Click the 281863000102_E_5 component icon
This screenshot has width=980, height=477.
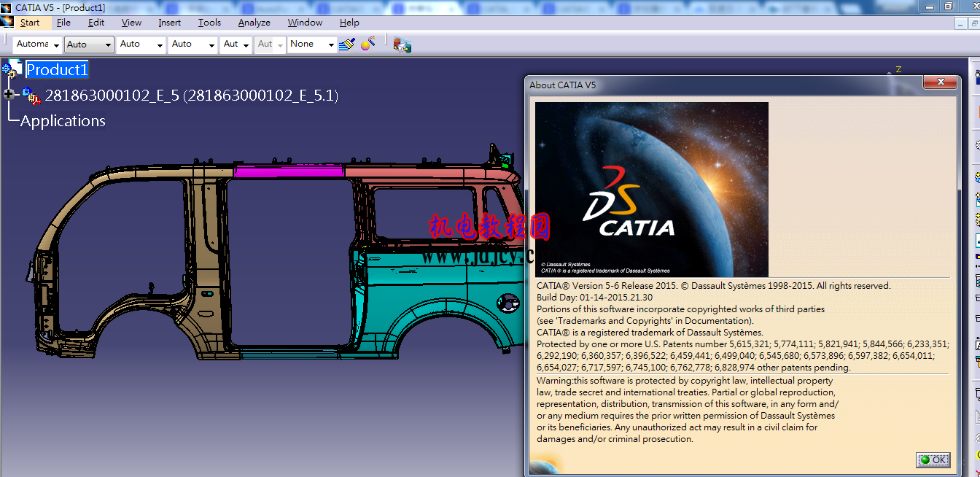point(31,96)
